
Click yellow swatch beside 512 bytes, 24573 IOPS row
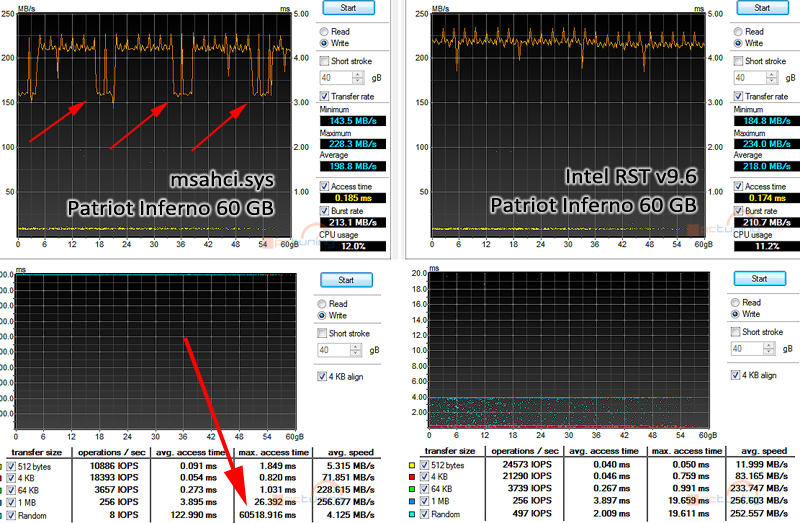412,465
